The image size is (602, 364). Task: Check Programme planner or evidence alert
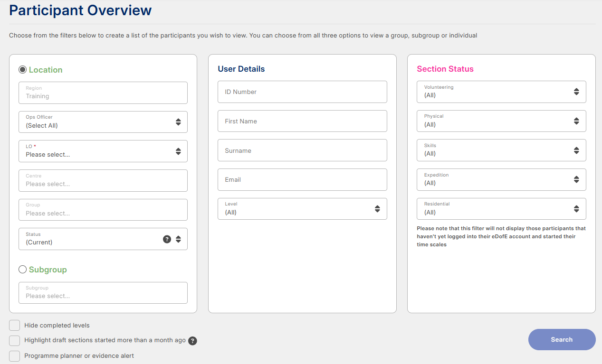[15, 356]
